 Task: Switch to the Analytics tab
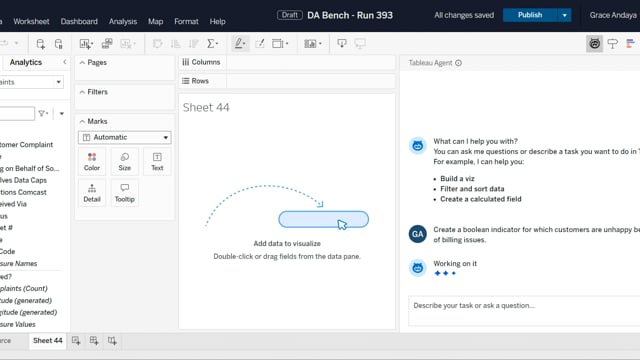pos(26,62)
